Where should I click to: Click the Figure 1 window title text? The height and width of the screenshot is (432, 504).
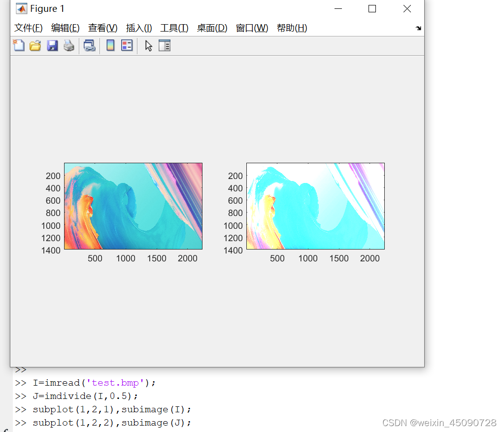[47, 9]
